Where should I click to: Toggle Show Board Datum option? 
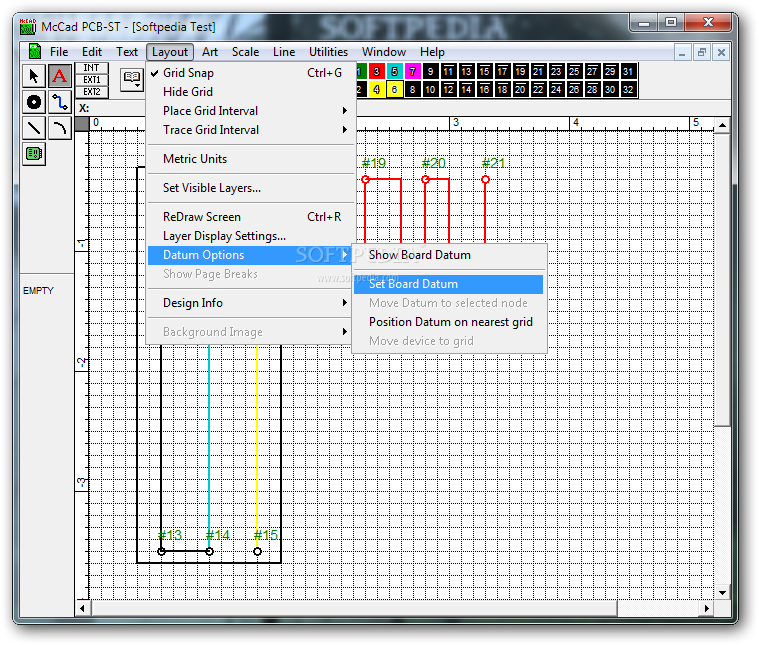449,255
